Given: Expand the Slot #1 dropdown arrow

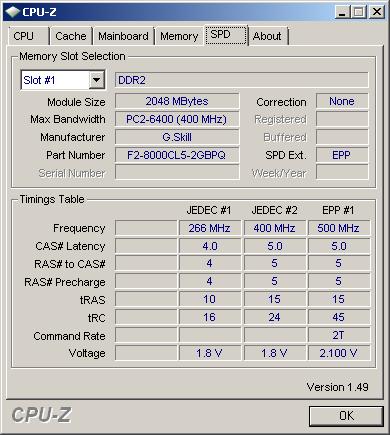Looking at the screenshot, I should (x=97, y=80).
